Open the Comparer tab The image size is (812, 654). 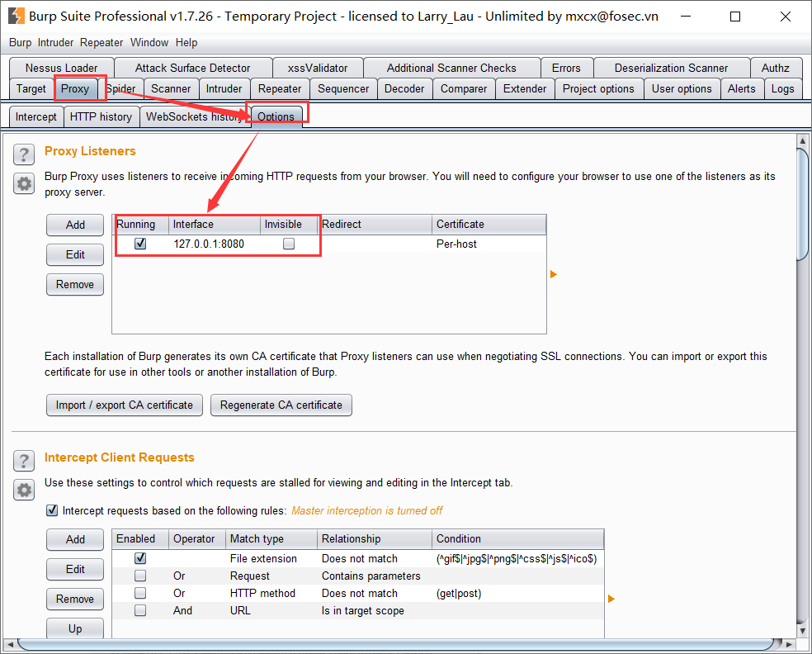coord(464,88)
